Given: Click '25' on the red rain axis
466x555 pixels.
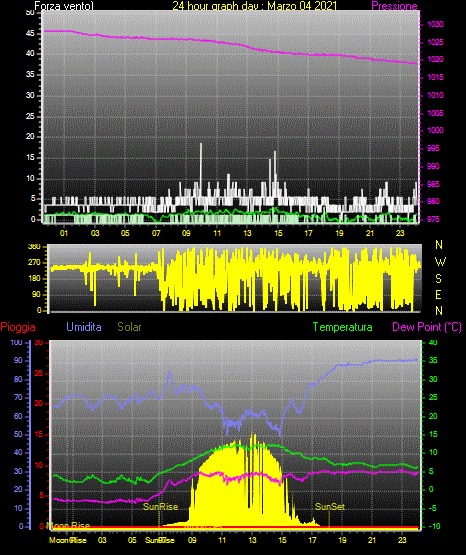Looking at the screenshot, I should pyautogui.click(x=39, y=374).
